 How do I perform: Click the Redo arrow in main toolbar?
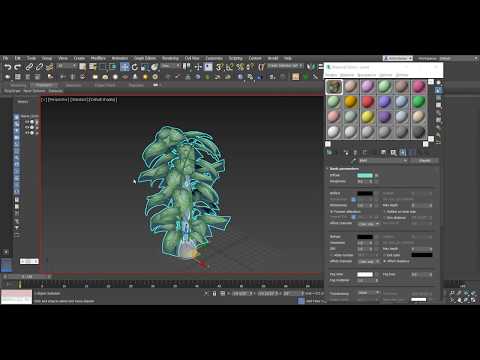click(18, 67)
